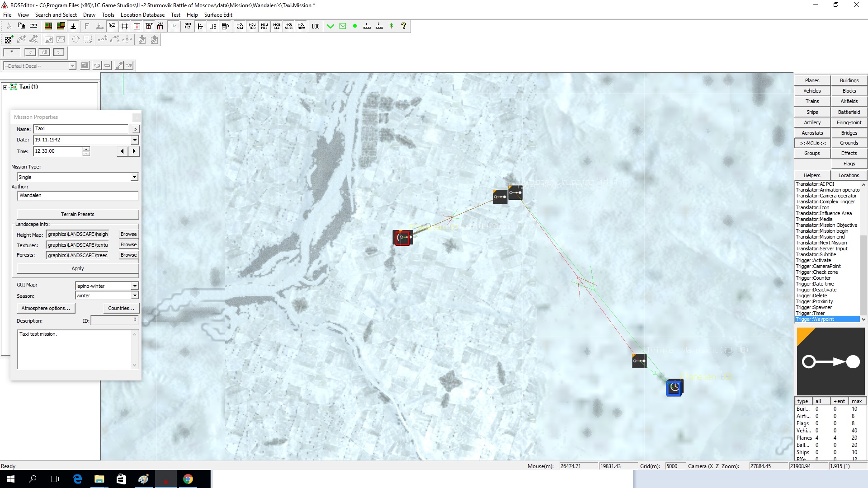
Task: Toggle the LOC locations display button
Action: tap(316, 26)
